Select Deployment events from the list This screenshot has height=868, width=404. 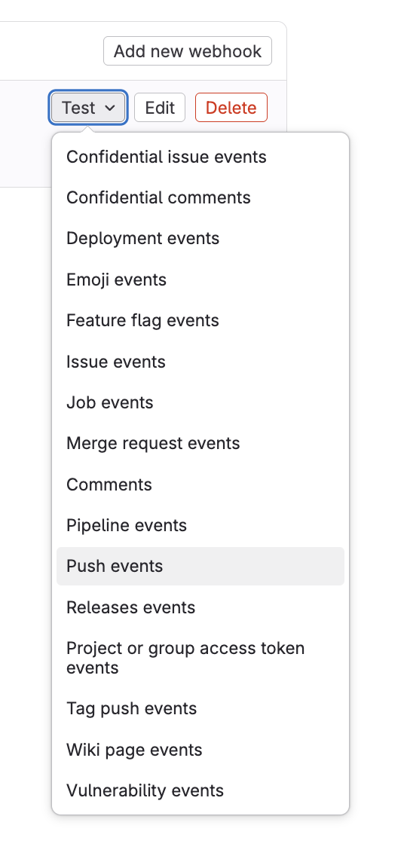tap(200, 239)
